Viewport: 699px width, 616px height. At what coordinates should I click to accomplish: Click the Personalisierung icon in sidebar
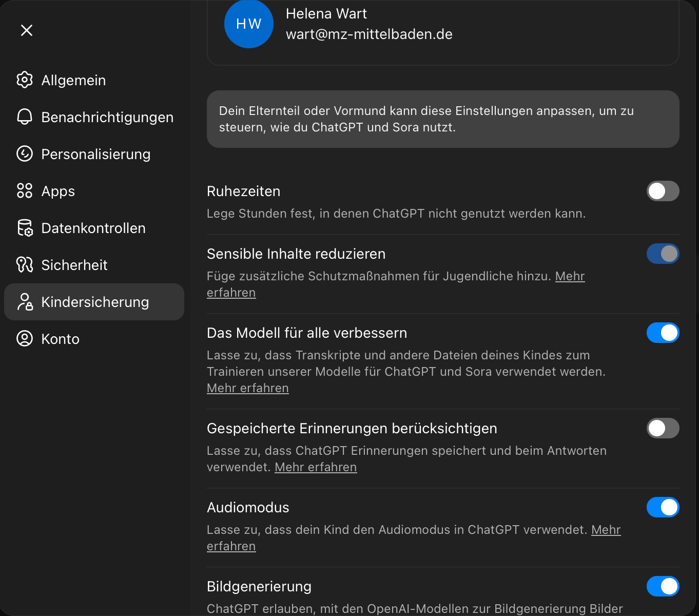25,154
